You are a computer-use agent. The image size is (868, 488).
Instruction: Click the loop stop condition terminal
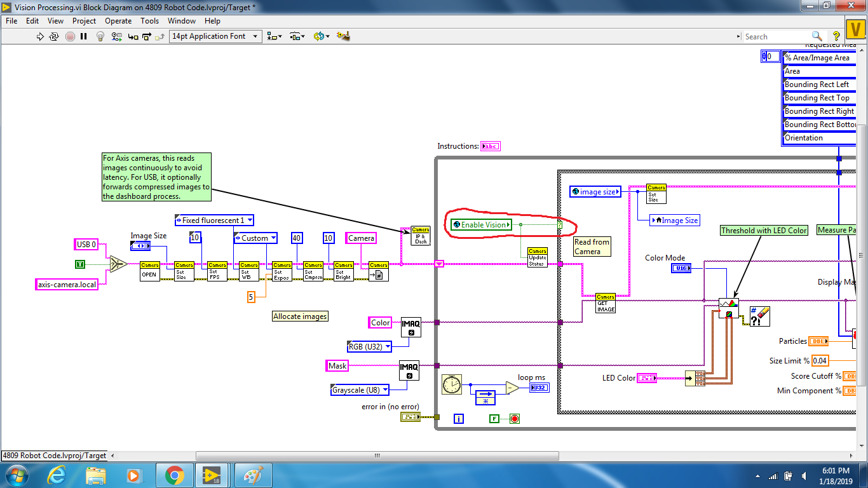coord(514,418)
